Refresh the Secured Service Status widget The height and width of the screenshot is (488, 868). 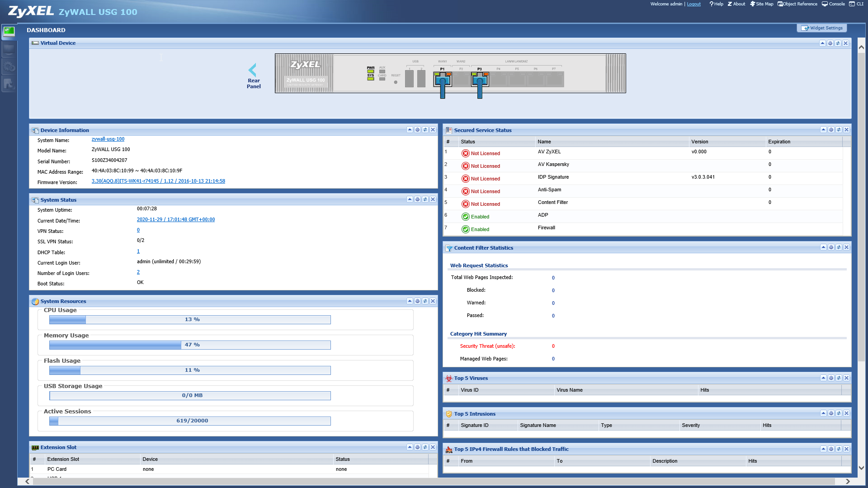point(839,130)
